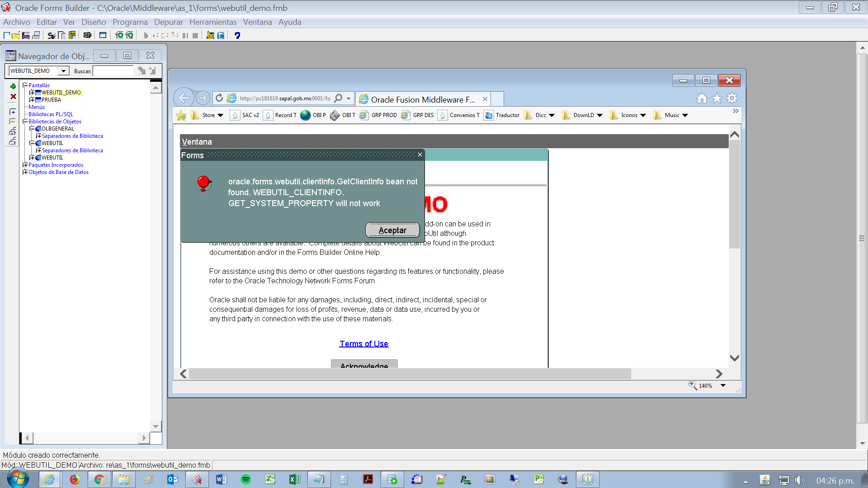This screenshot has width=868, height=488.
Task: Click the Open folder toolbar icon
Action: point(16,35)
